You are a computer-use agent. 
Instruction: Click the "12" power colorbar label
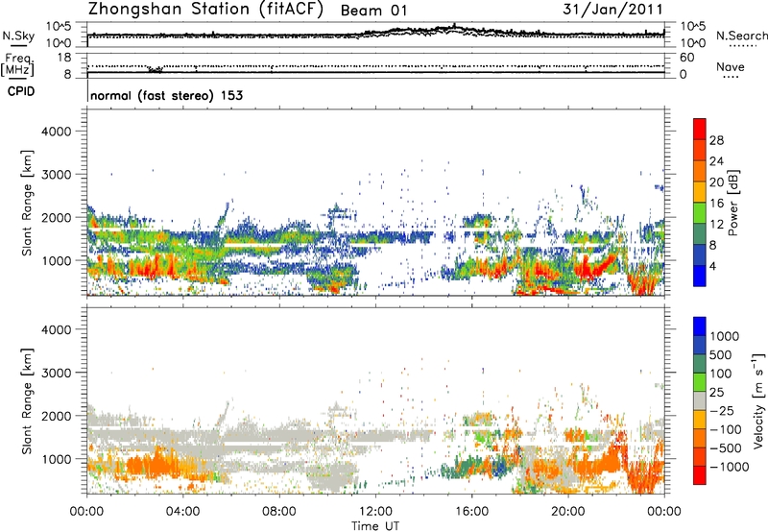click(x=716, y=225)
